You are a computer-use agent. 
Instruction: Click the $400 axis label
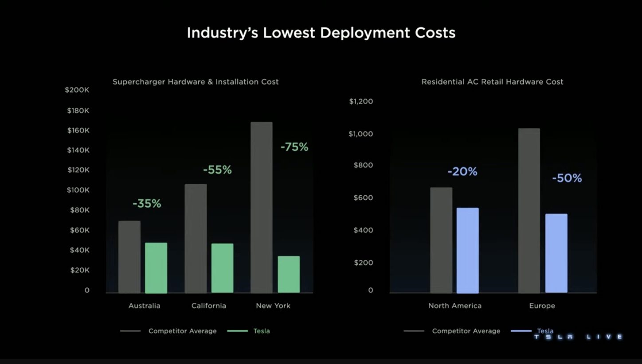(363, 230)
